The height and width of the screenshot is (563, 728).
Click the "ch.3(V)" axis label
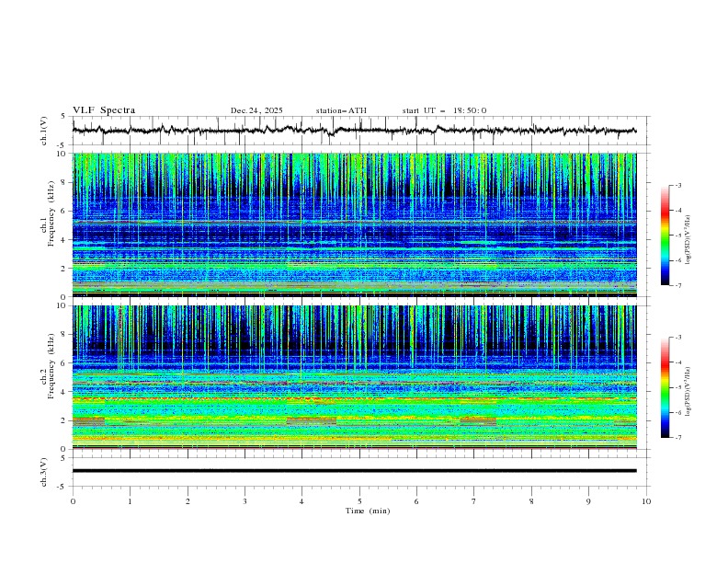point(44,472)
